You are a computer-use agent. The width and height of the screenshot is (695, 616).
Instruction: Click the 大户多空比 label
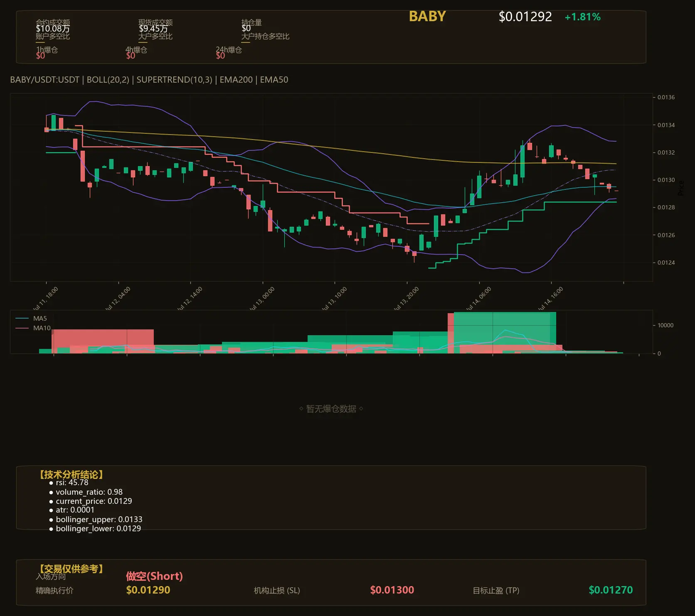click(x=155, y=36)
